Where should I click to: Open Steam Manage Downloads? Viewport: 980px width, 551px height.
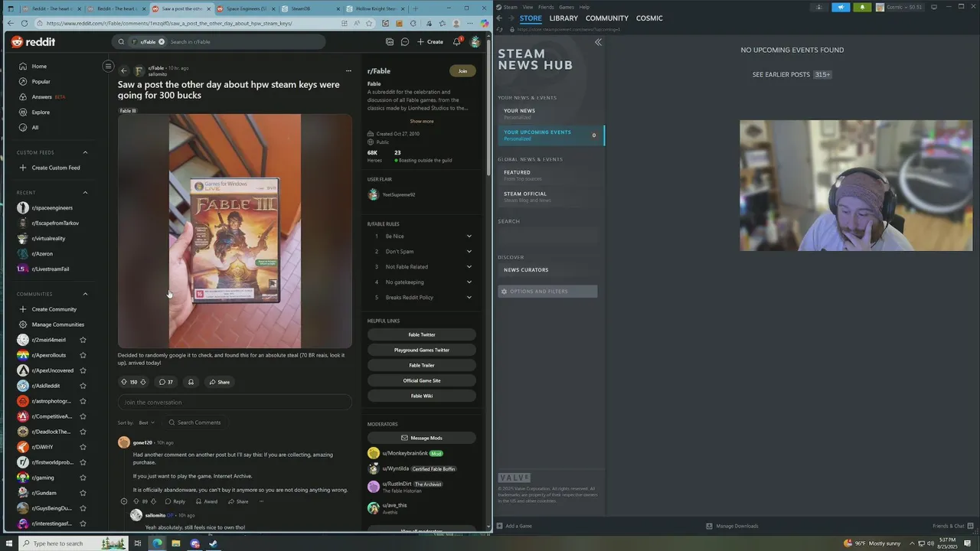point(732,526)
